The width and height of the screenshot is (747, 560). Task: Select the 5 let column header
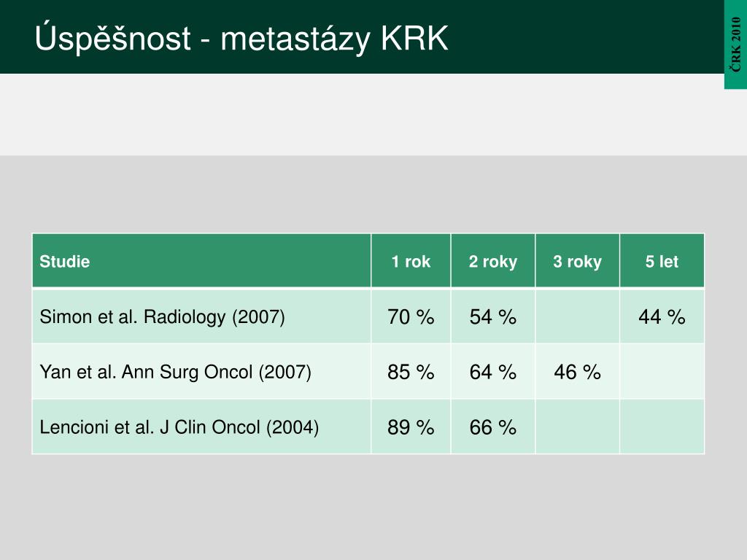(x=662, y=261)
